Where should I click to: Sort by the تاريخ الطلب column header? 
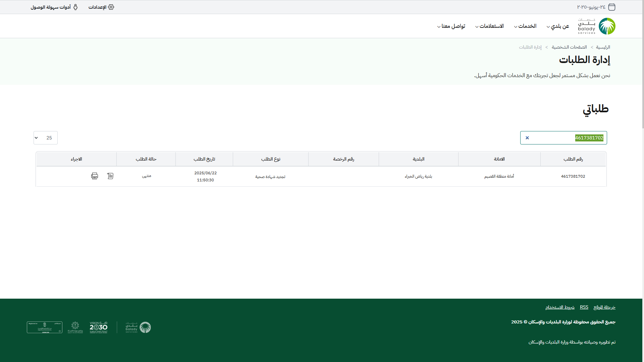(x=204, y=159)
